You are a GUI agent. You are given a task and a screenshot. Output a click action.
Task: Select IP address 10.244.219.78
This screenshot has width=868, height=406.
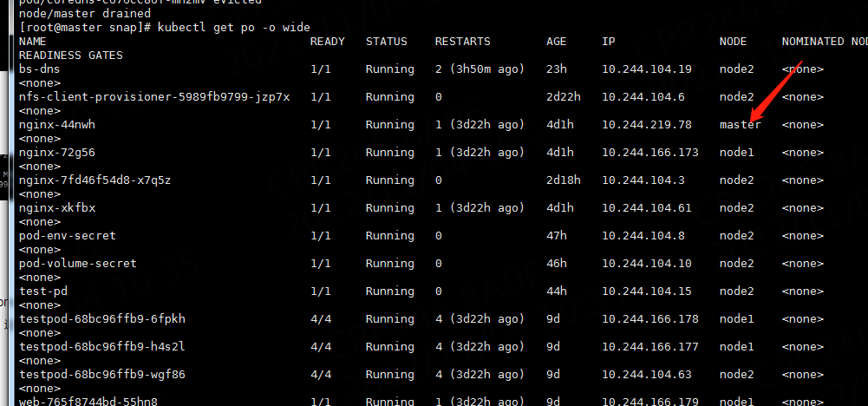click(x=647, y=125)
